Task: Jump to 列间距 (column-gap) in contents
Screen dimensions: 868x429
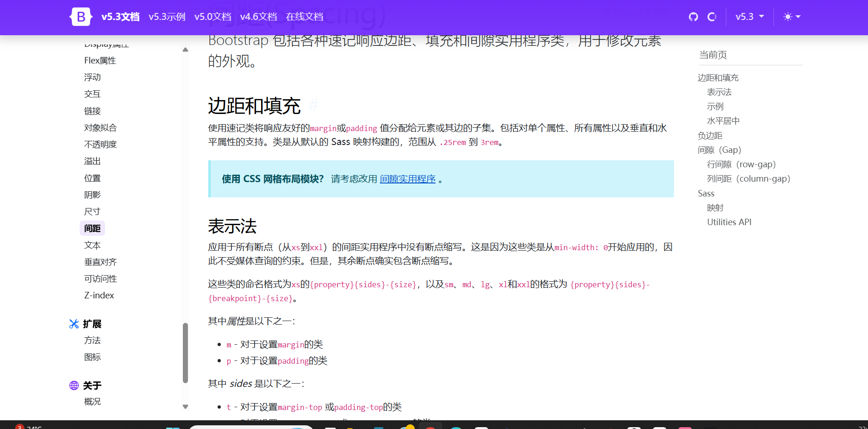Action: click(x=749, y=179)
